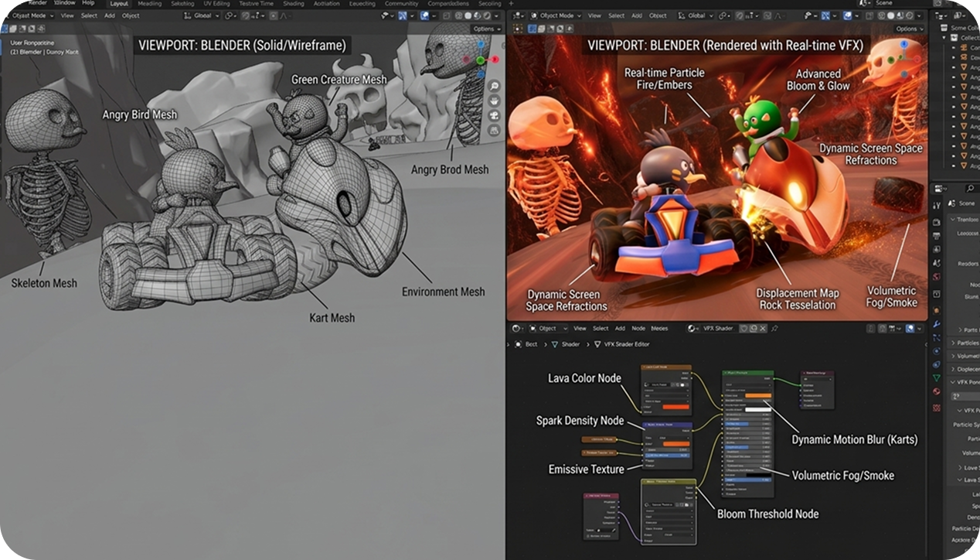The width and height of the screenshot is (980, 560).
Task: Switch right viewport to rendered shading sphere
Action: pos(910,15)
